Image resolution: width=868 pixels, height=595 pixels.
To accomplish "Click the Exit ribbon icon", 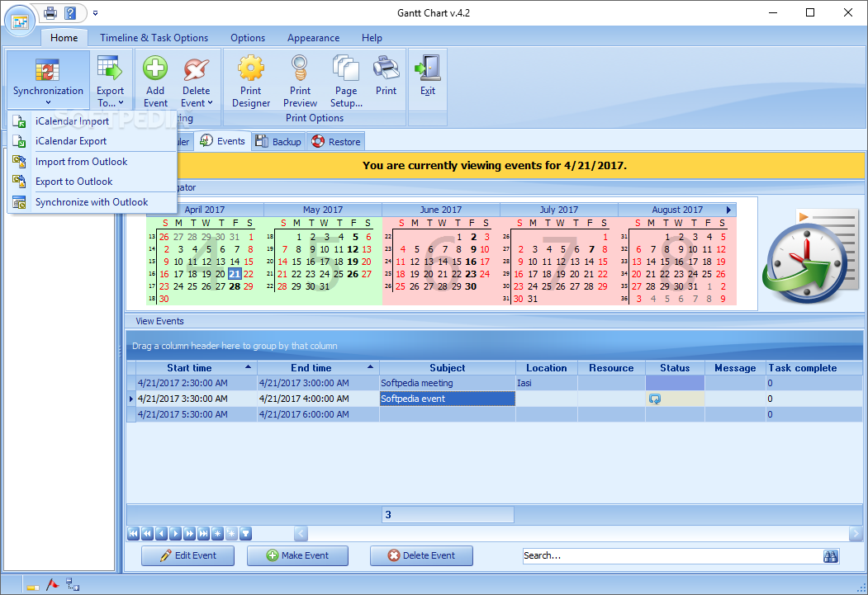I will pyautogui.click(x=427, y=68).
